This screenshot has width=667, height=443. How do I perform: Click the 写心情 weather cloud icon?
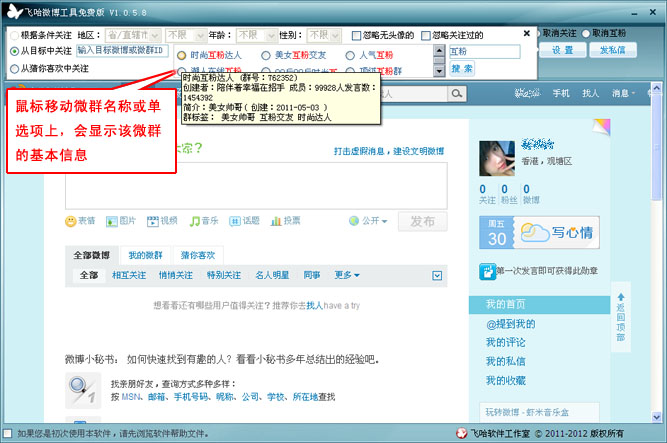[x=534, y=232]
